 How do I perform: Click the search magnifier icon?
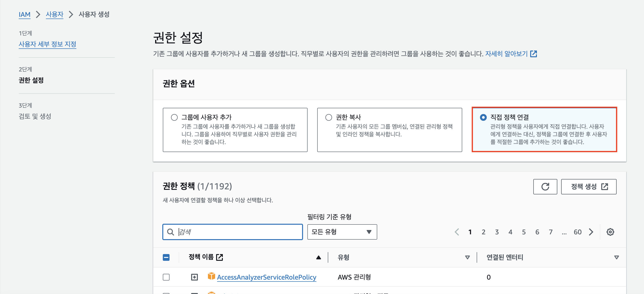(170, 232)
